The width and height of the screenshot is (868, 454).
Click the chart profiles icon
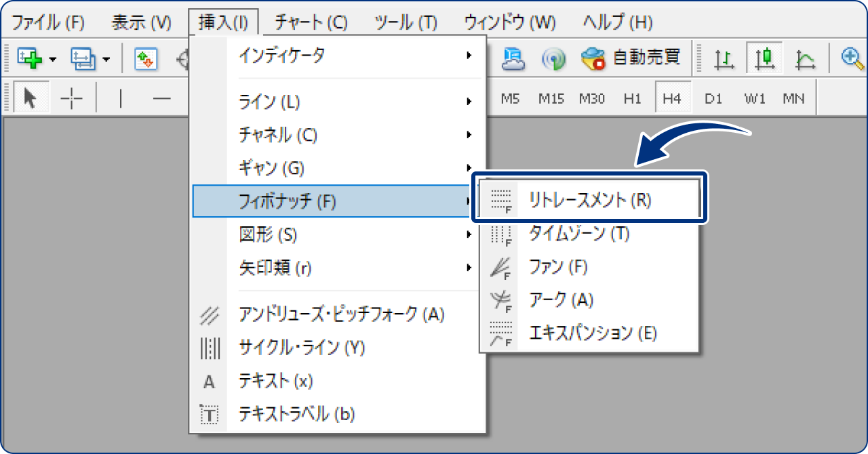click(x=83, y=59)
